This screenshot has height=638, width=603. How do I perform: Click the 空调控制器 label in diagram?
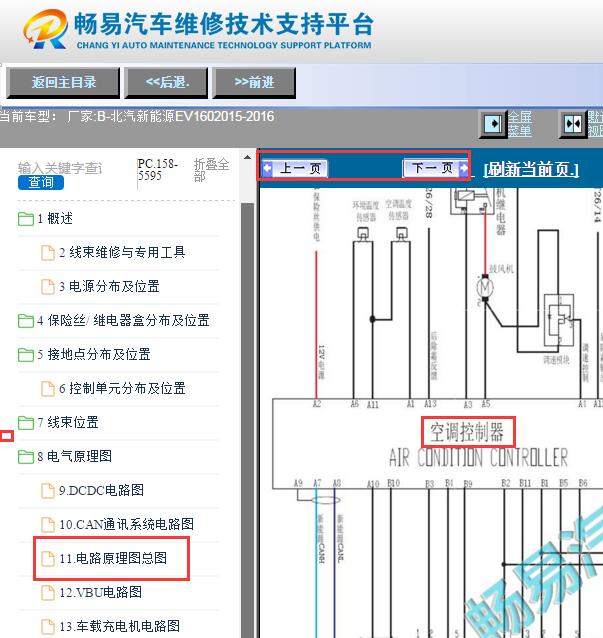click(467, 432)
